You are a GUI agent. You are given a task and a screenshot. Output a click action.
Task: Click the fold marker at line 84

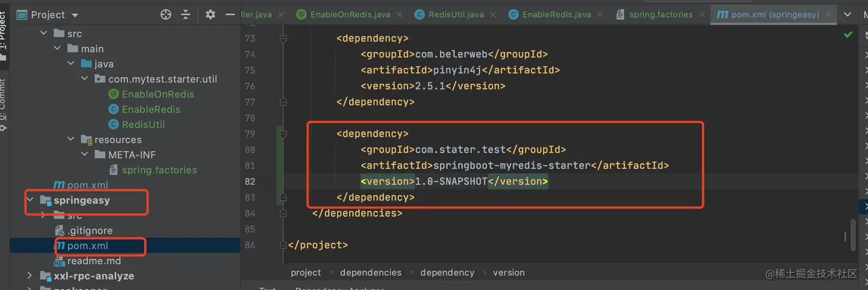tap(282, 213)
